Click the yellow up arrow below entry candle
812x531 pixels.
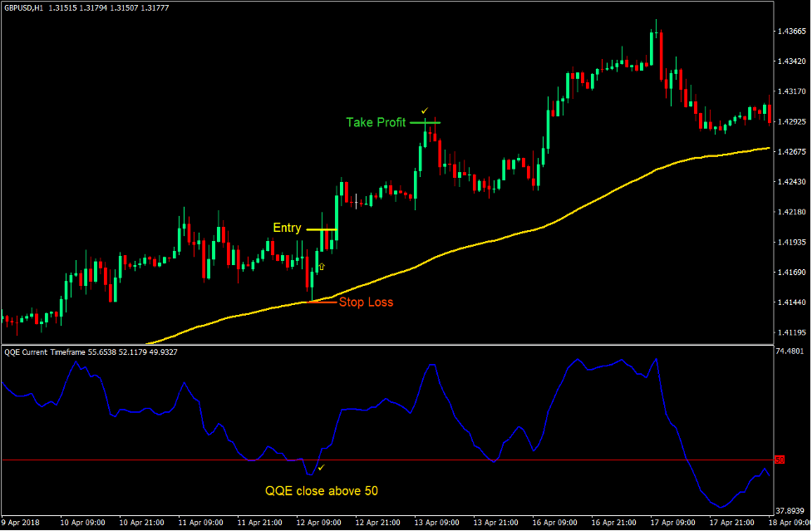coord(322,267)
